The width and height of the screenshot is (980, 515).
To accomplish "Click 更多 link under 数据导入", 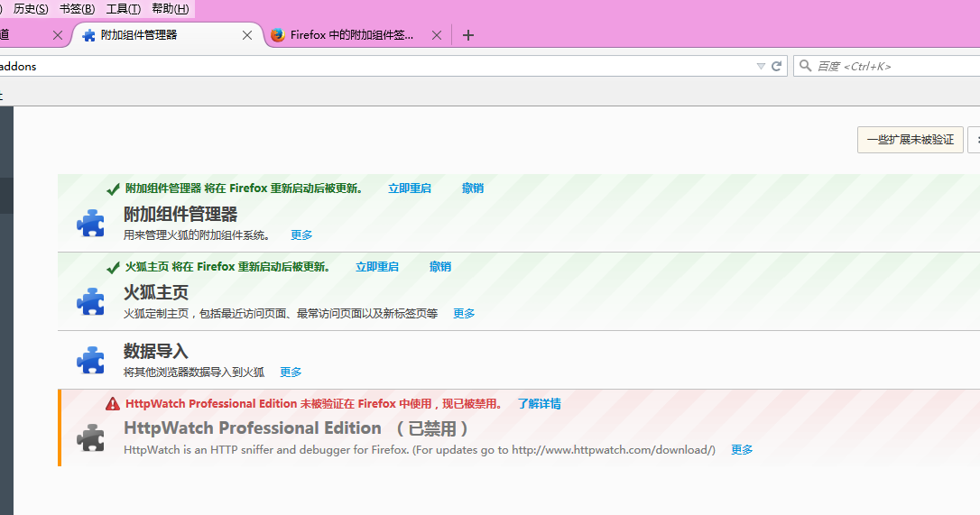I will 291,372.
